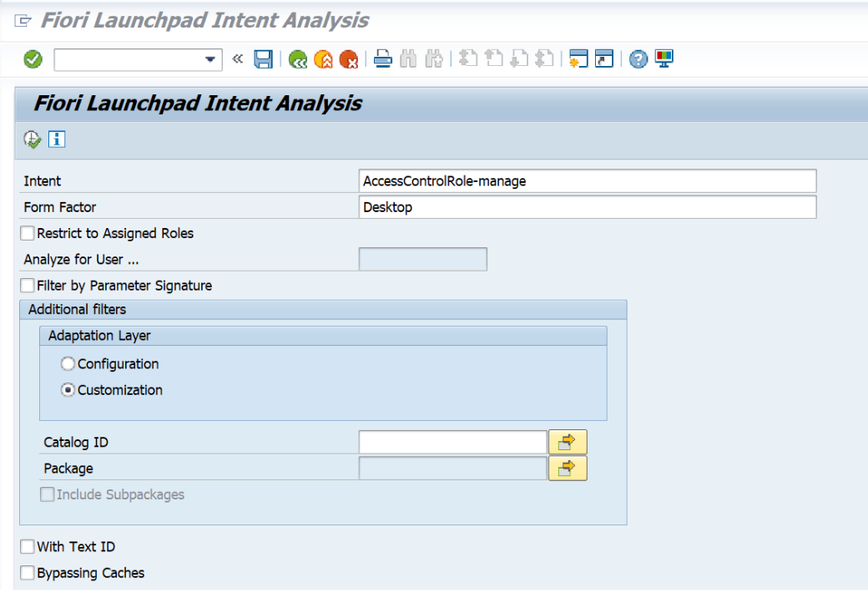Click the Execute clock icon
868x593 pixels.
pos(33,139)
